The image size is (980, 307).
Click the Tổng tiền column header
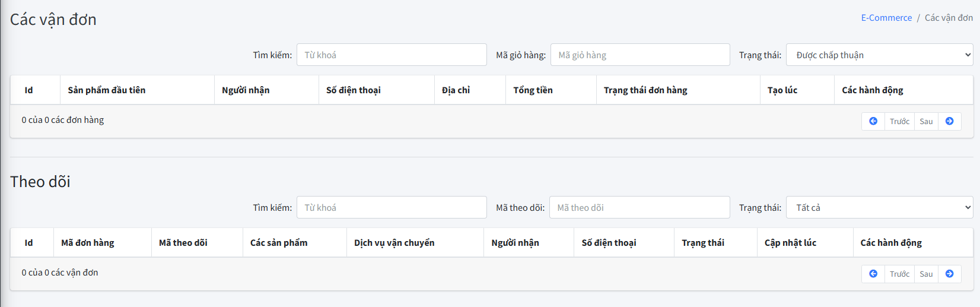(x=533, y=90)
